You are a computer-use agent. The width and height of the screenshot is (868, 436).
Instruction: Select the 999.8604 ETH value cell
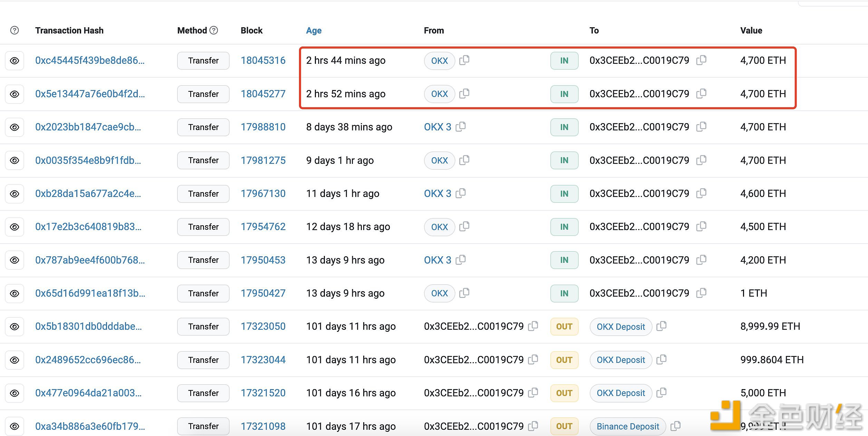coord(772,360)
